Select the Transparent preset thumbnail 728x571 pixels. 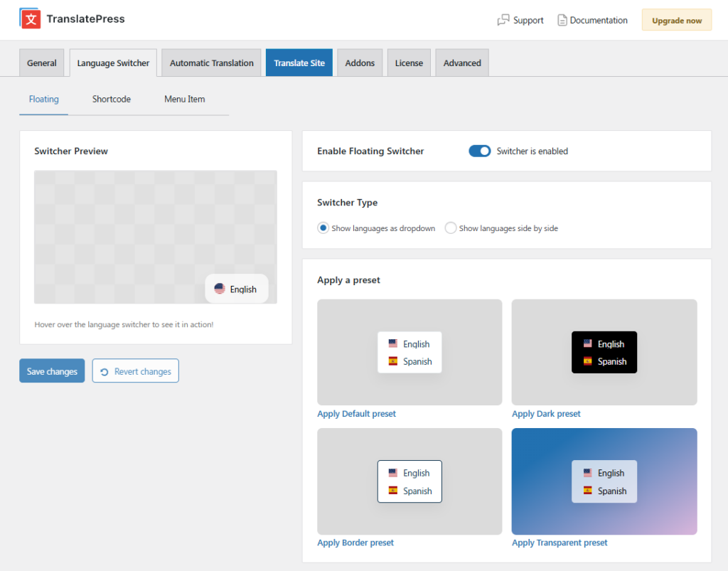tap(604, 481)
